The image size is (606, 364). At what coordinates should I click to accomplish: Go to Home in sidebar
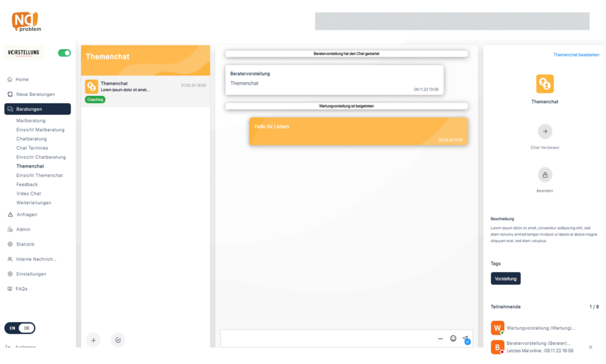tap(22, 79)
